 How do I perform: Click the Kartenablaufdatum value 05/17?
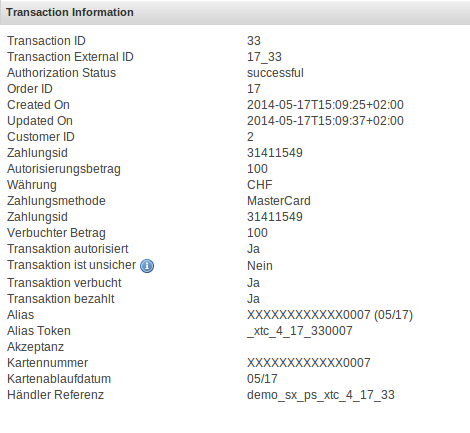pos(262,379)
